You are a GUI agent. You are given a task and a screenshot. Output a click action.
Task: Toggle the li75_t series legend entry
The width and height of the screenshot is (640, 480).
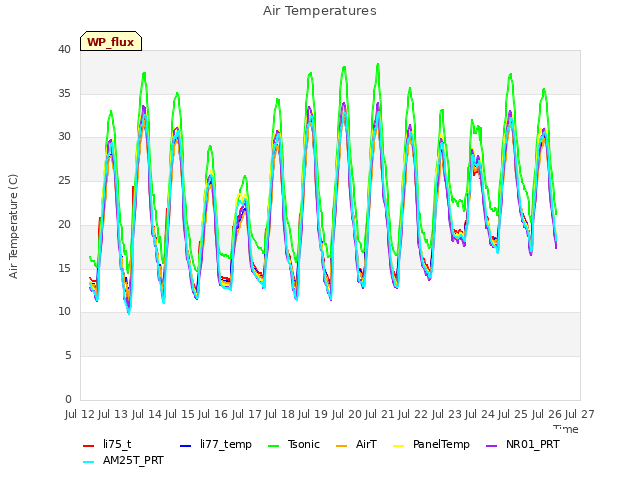pyautogui.click(x=107, y=444)
